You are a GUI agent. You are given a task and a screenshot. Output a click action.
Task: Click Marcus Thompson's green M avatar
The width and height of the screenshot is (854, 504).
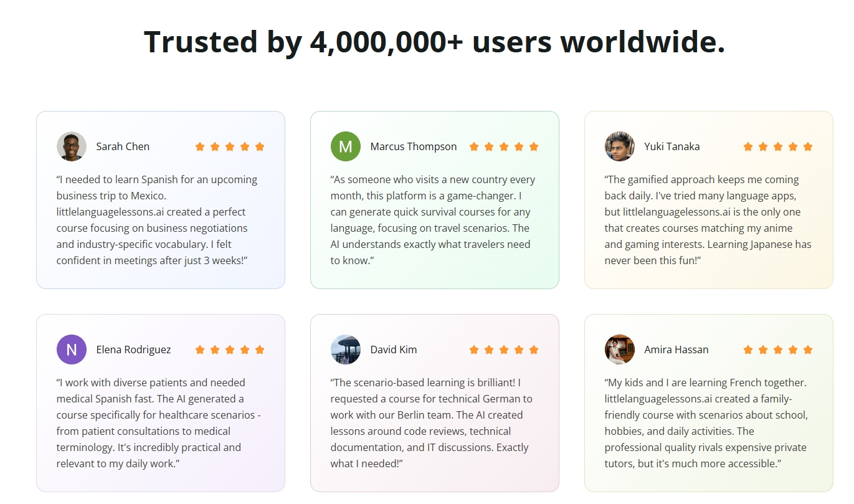point(346,146)
